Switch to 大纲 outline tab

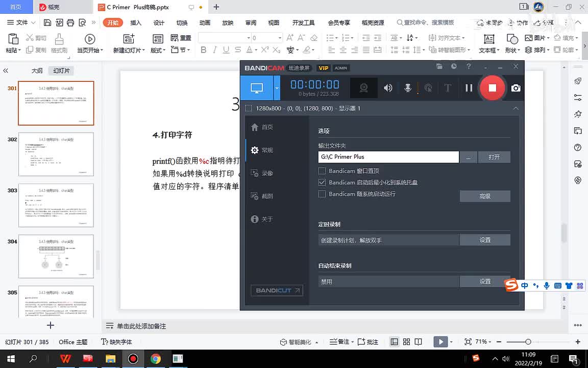(37, 71)
